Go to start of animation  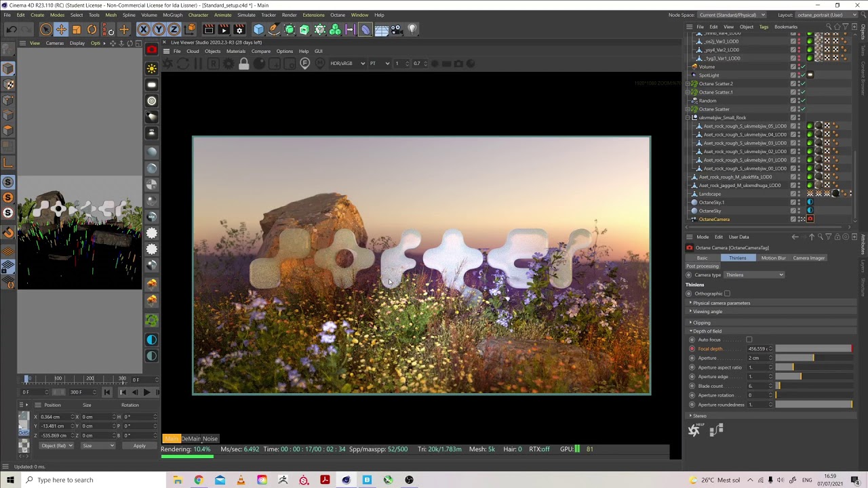pyautogui.click(x=106, y=392)
